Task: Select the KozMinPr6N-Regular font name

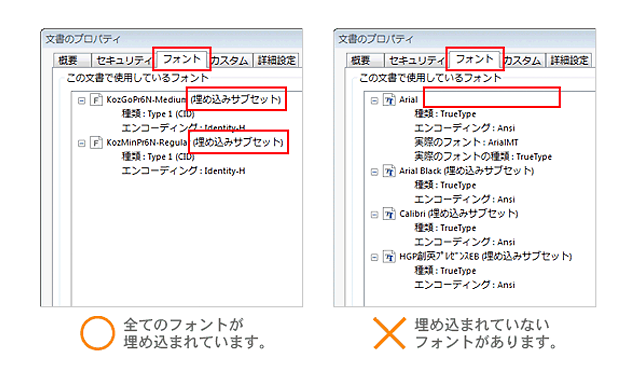Action: pyautogui.click(x=147, y=142)
